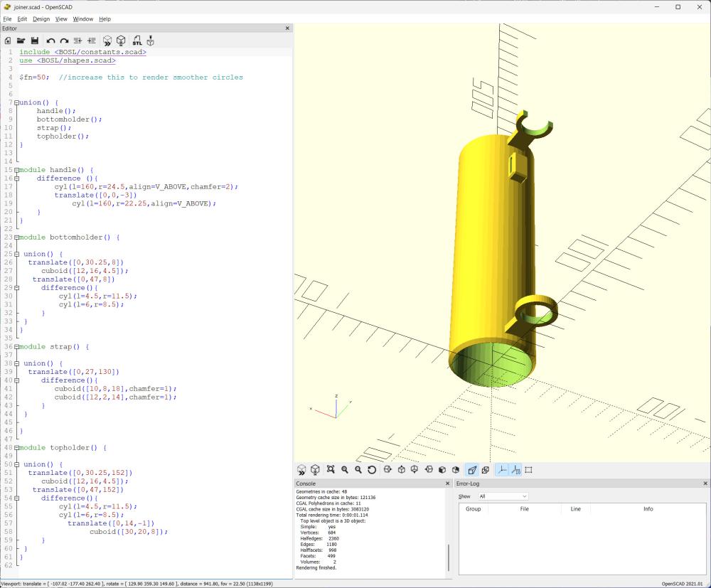Close the Editor panel
This screenshot has width=711, height=588.
pos(287,28)
